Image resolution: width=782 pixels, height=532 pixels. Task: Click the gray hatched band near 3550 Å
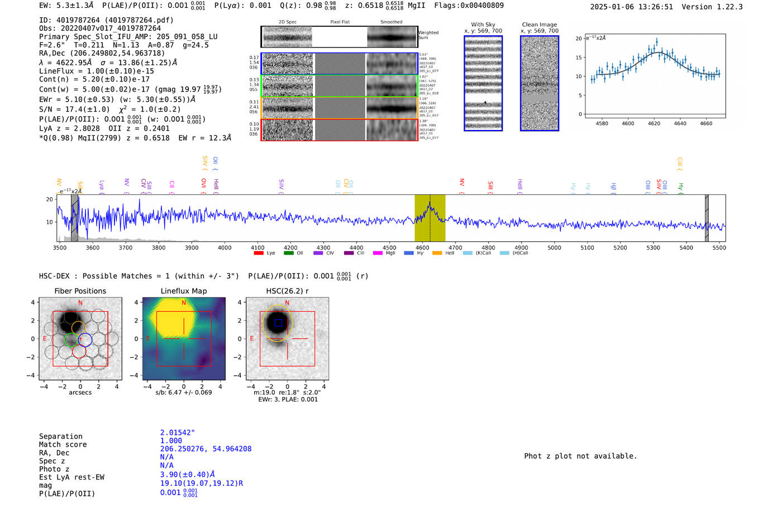74,218
